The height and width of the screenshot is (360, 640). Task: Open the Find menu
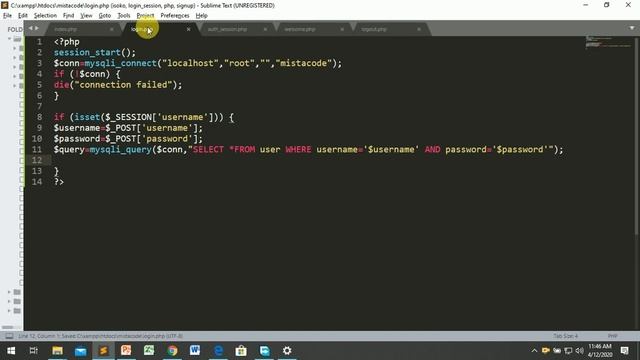[68, 16]
